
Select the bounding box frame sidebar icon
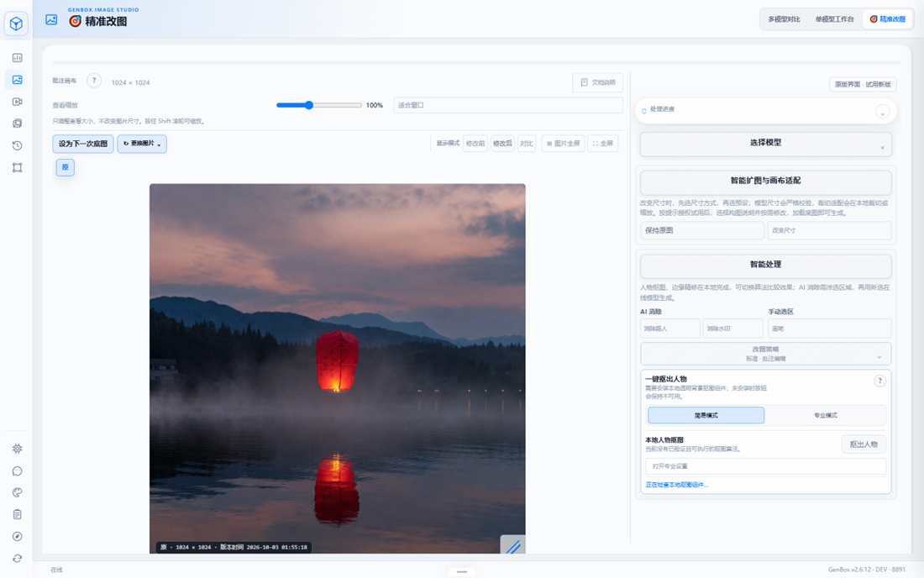click(17, 167)
